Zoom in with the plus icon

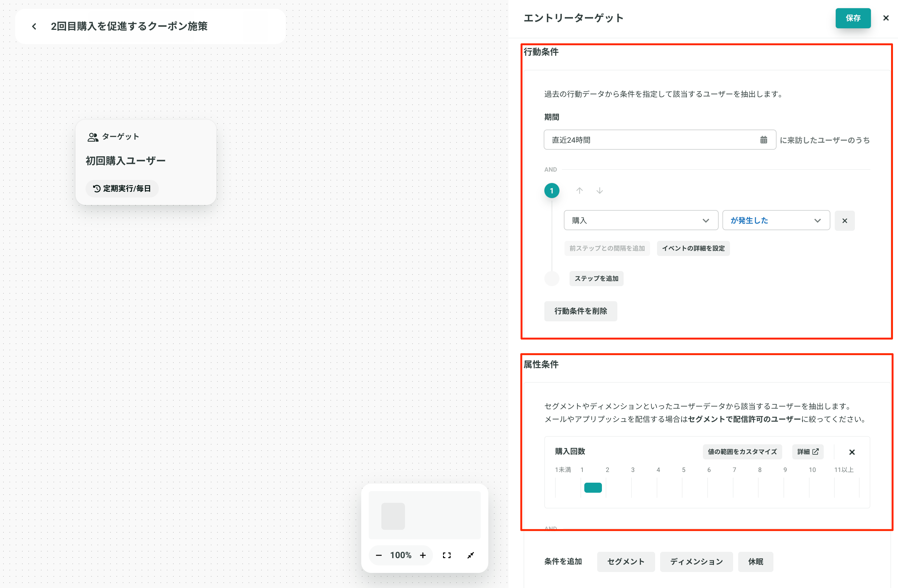coord(423,556)
